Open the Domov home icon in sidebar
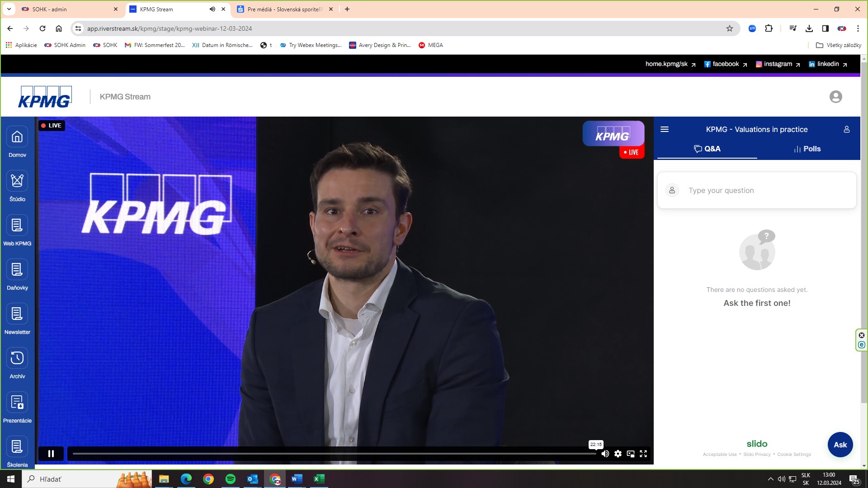This screenshot has width=868, height=488. pyautogui.click(x=17, y=137)
